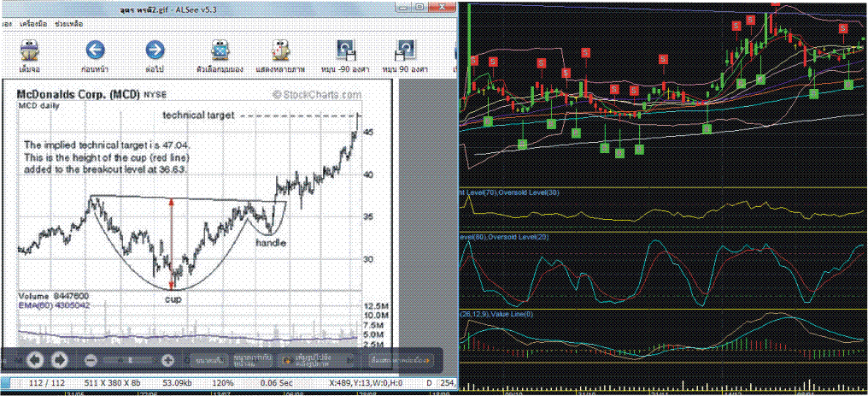
Task: Click round left arrow in bottom overlay bar
Action: point(34,360)
